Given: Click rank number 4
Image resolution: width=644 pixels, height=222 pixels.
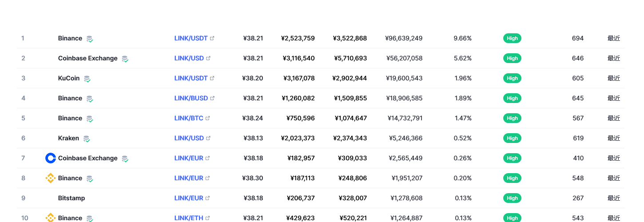Looking at the screenshot, I should (x=24, y=98).
